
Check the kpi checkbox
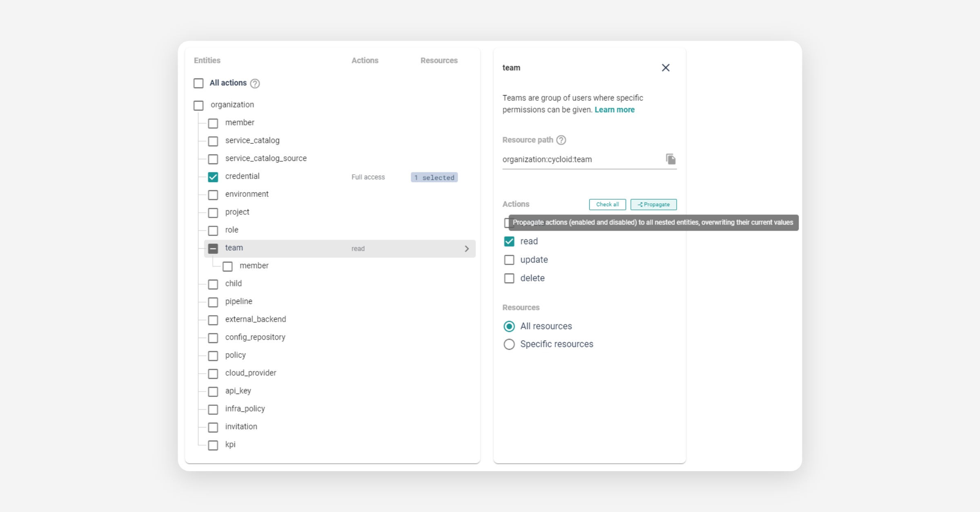213,445
